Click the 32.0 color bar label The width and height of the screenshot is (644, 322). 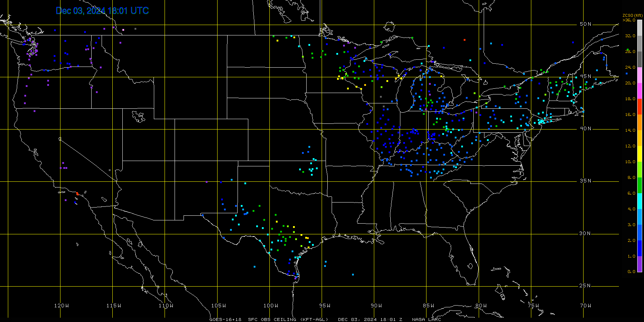click(630, 36)
